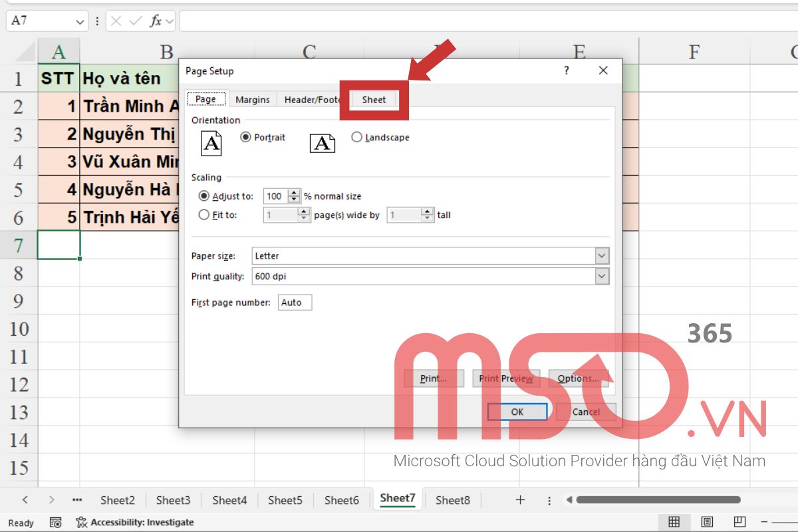The image size is (798, 532).
Task: Open Accessibility: Investigate in status bar
Action: coord(135,523)
